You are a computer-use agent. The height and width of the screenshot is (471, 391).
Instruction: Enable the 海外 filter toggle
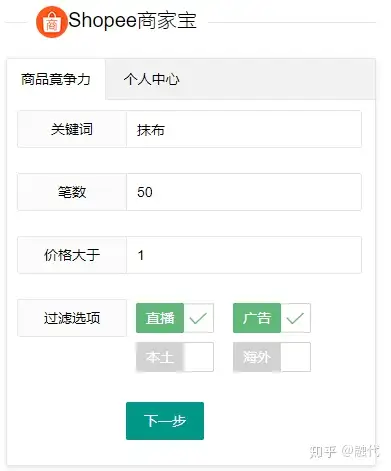tap(272, 357)
